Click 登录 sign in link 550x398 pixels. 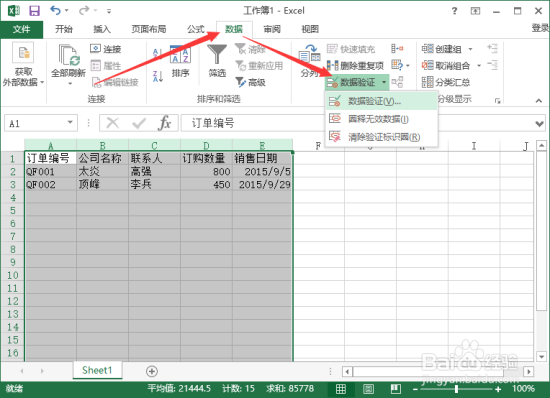[540, 28]
